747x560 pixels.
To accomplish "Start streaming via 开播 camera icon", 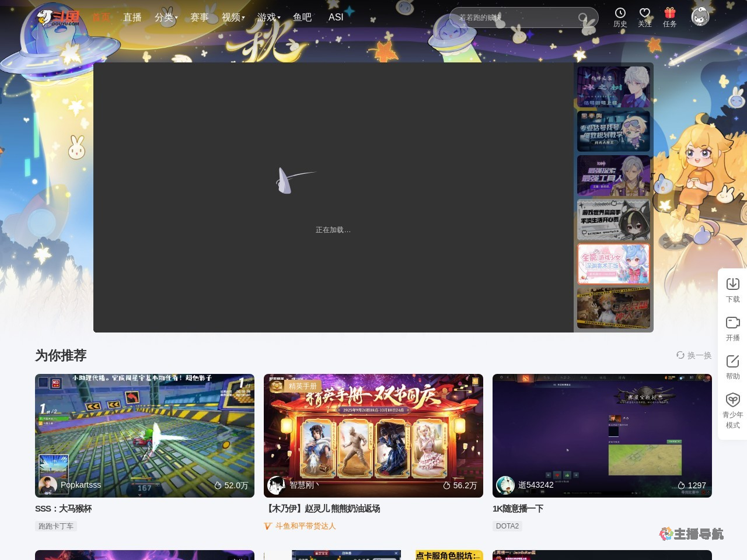I will (x=732, y=323).
